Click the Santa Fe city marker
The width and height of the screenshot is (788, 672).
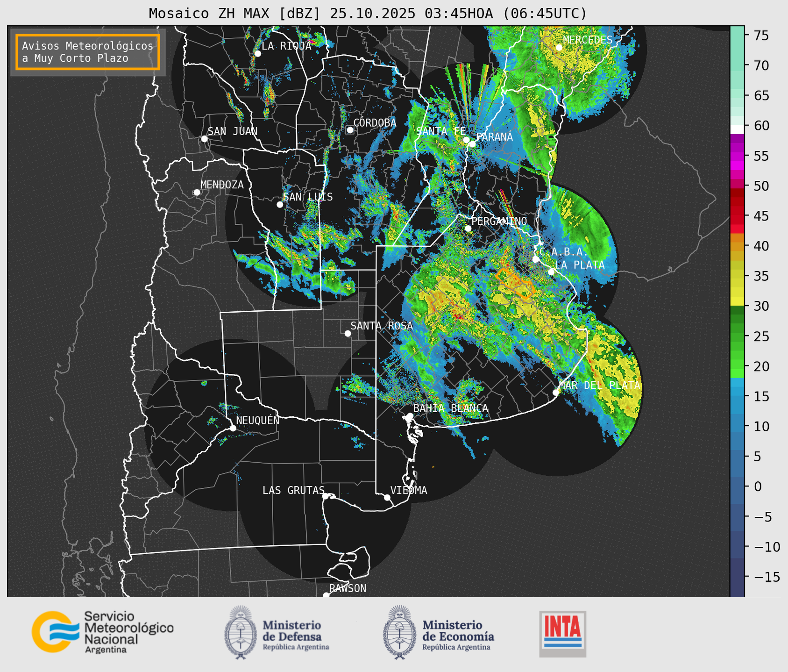click(x=466, y=140)
